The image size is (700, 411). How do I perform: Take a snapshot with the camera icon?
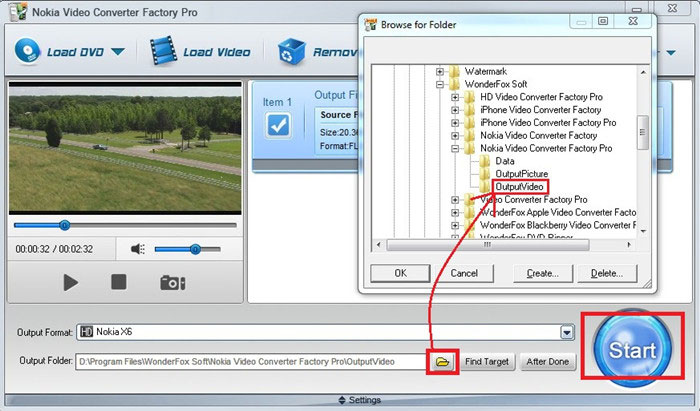(x=173, y=282)
